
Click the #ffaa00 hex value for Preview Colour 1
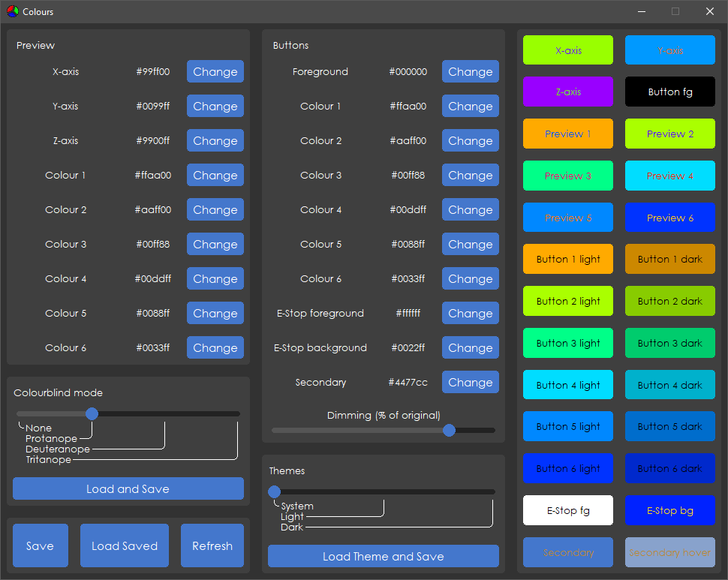pyautogui.click(x=153, y=176)
